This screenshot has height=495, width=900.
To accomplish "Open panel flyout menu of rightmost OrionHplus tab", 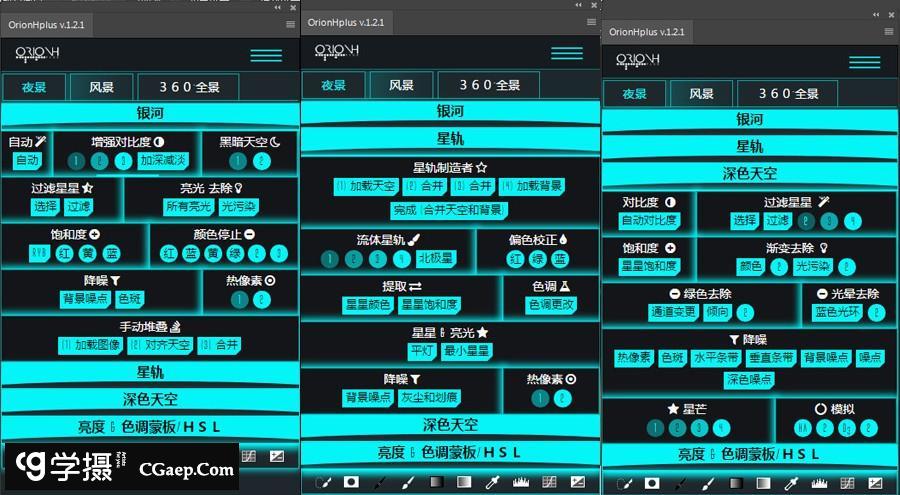I will [x=889, y=32].
